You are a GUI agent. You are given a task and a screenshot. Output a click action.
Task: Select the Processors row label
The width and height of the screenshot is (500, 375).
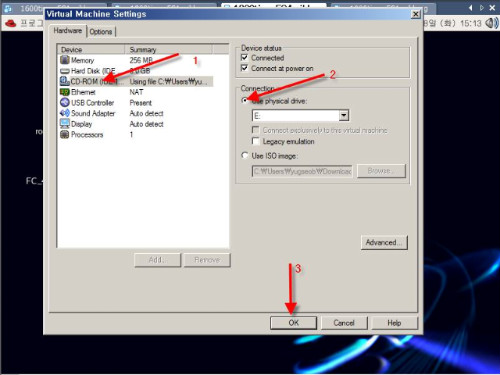87,135
